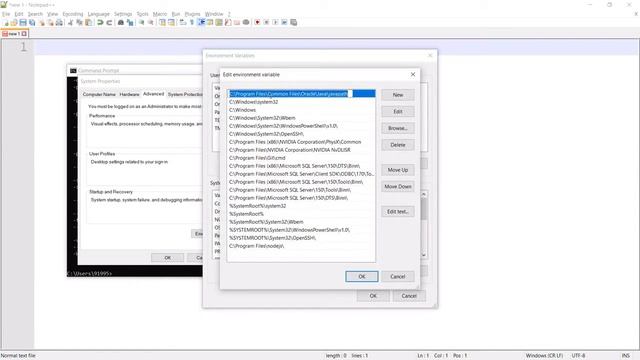Screen dimensions: 640x360
Task: Click the Open file toolbar icon
Action: [14, 22]
